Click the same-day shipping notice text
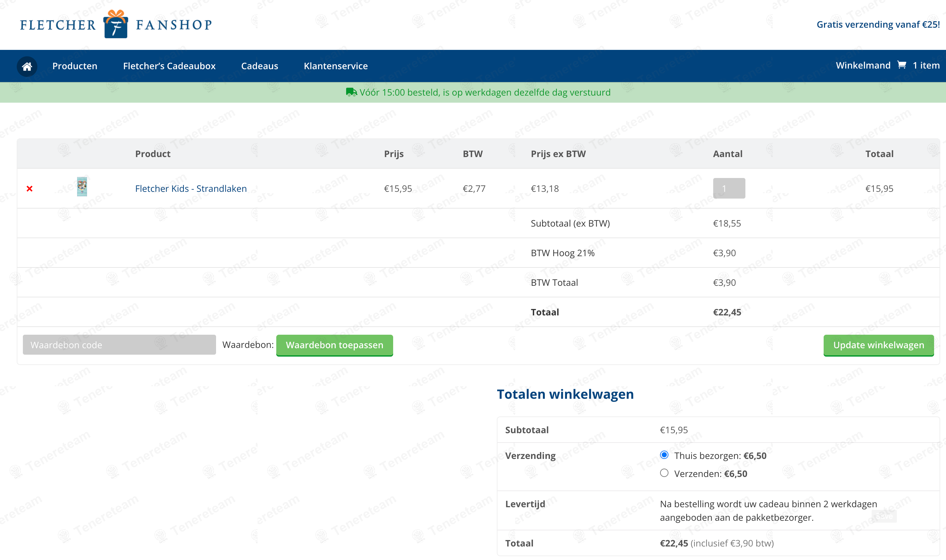 click(x=485, y=92)
